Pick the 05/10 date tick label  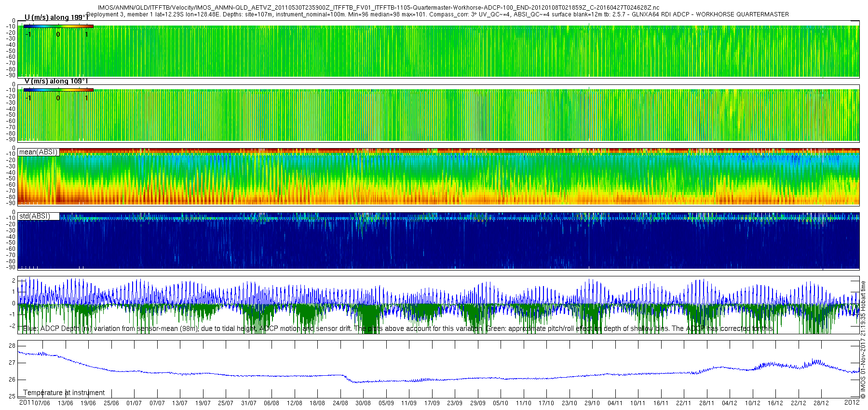coord(501,403)
